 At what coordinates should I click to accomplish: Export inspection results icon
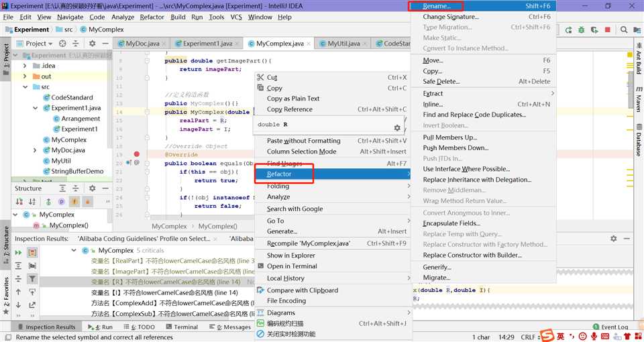click(x=32, y=305)
